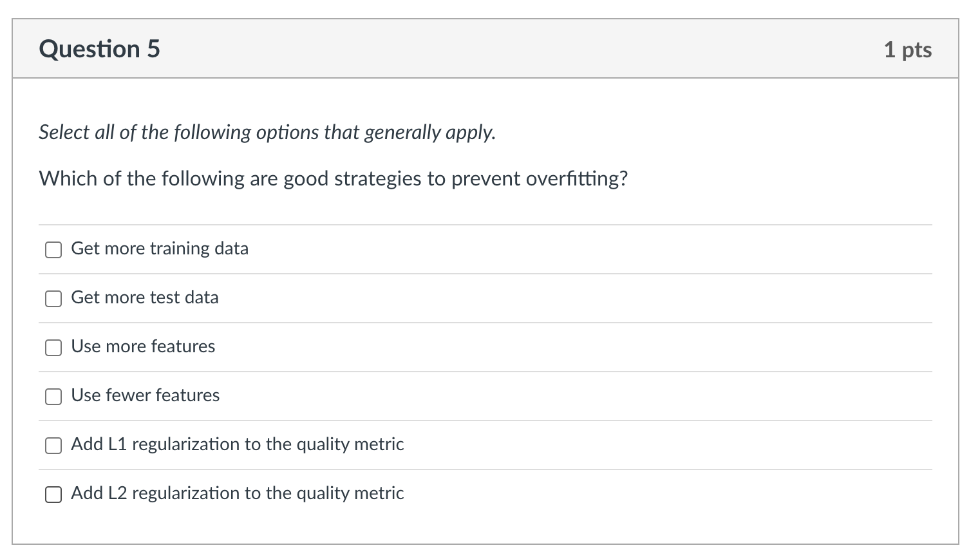Check the 'Add L1 regularization' checkbox
Viewport: 980px width, 559px height.
click(x=53, y=445)
